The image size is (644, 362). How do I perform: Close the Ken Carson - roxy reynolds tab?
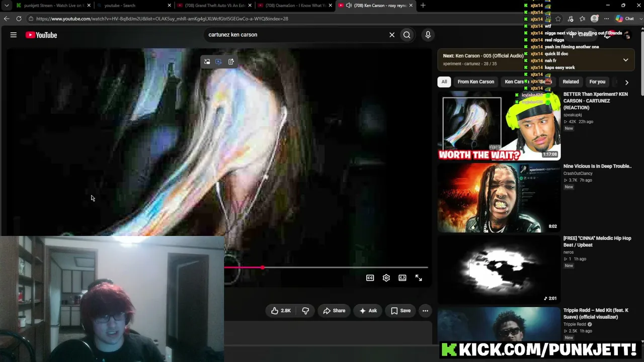point(411,6)
